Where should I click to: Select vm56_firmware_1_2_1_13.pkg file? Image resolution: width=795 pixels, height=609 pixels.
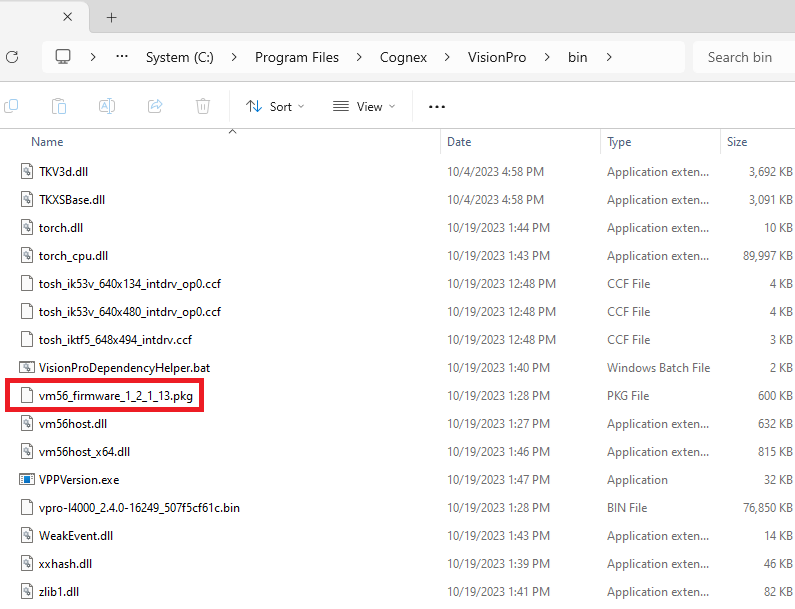tap(115, 396)
